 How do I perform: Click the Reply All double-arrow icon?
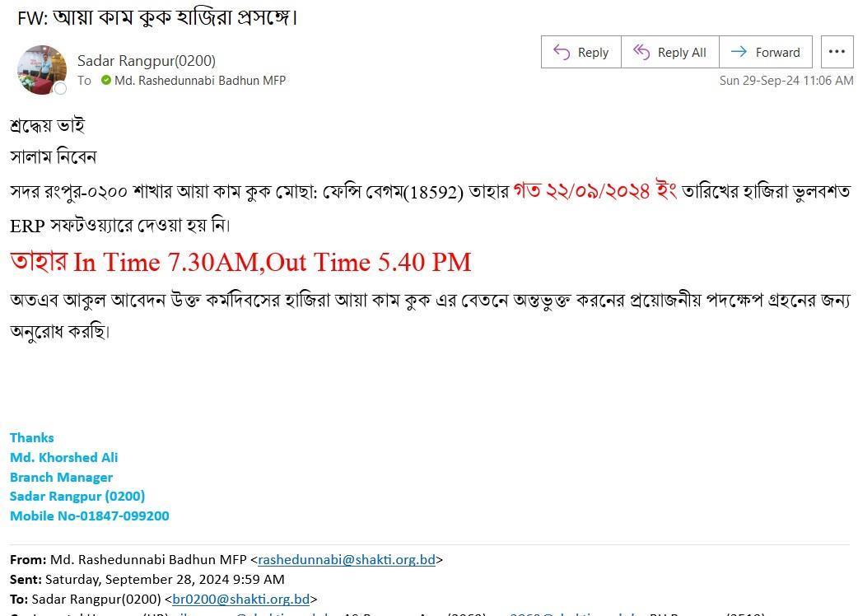tap(641, 52)
